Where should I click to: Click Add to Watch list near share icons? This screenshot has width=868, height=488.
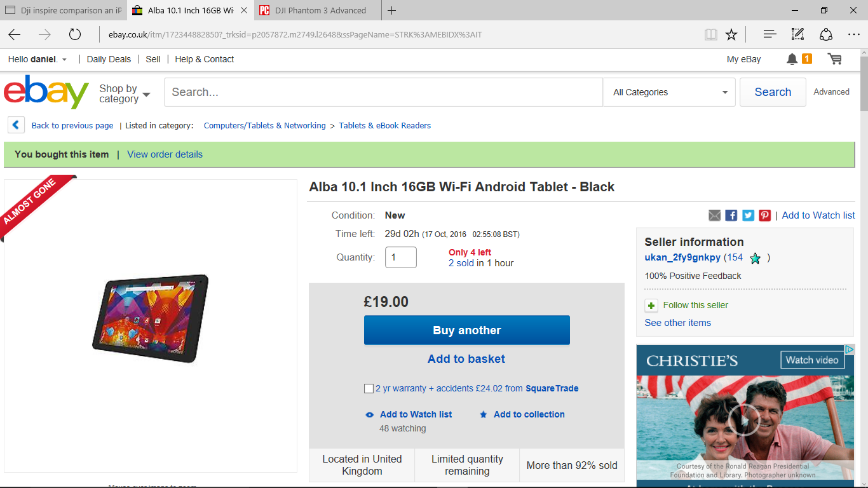pyautogui.click(x=818, y=215)
